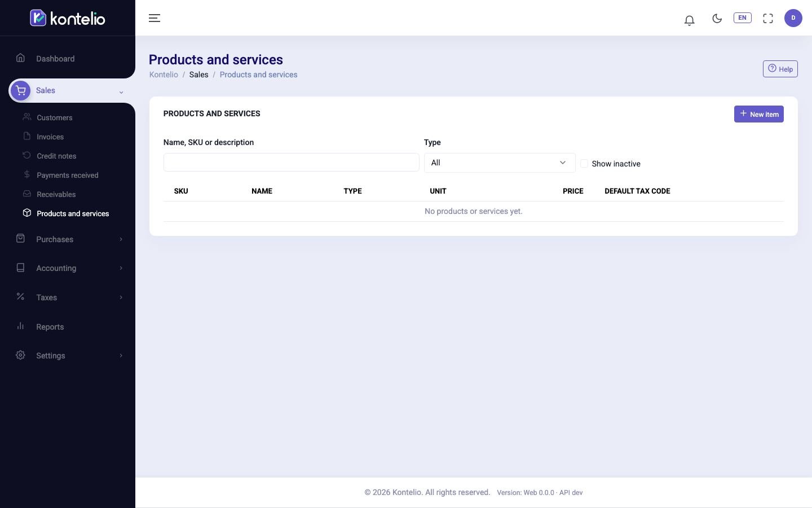Click the Taxes percent icon
812x508 pixels.
[21, 296]
